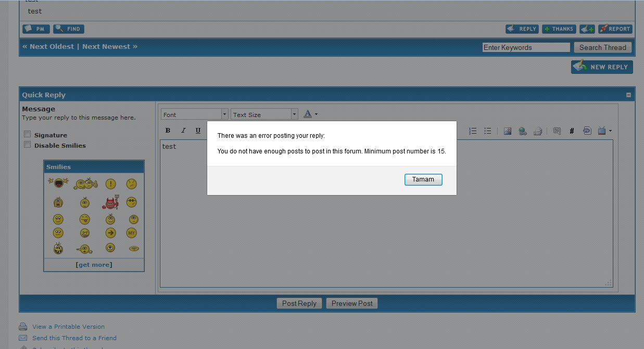
Task: Insert the tongue-out smiley
Action: click(85, 219)
